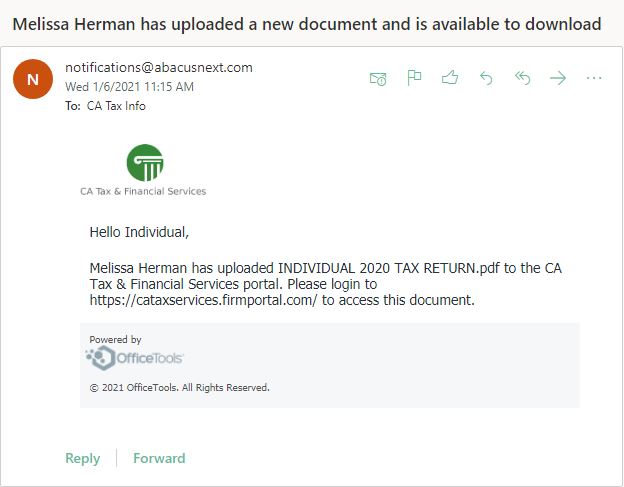Open the cataxservices.firmportal.com link

(203, 300)
